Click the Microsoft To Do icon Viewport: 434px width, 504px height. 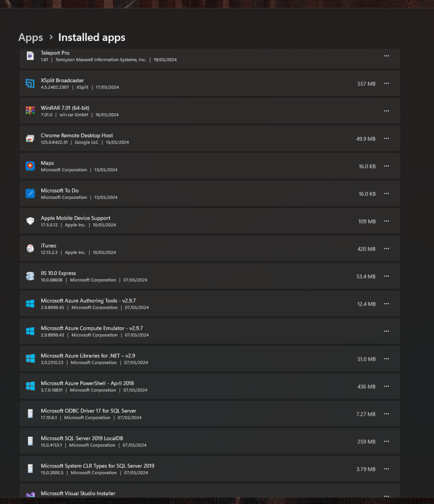[30, 193]
